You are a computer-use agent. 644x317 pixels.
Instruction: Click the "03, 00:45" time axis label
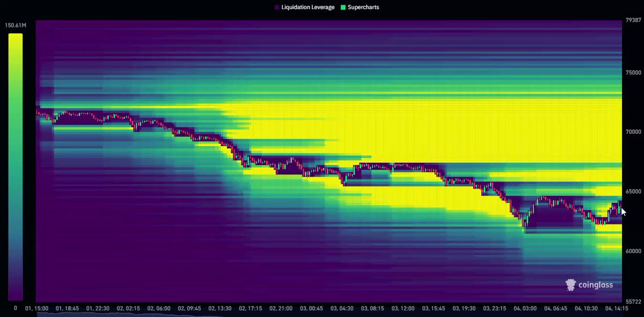311,309
